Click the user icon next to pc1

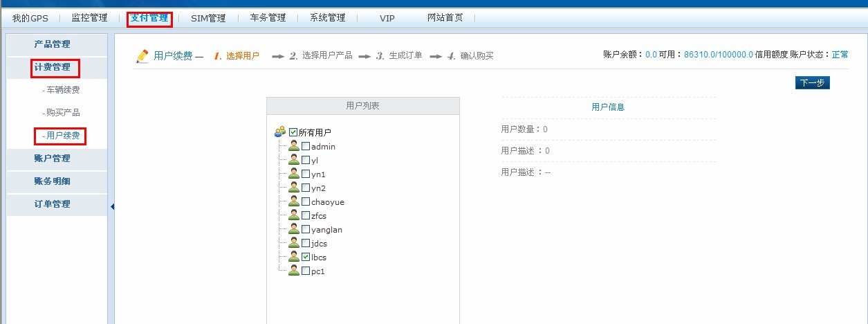click(294, 271)
